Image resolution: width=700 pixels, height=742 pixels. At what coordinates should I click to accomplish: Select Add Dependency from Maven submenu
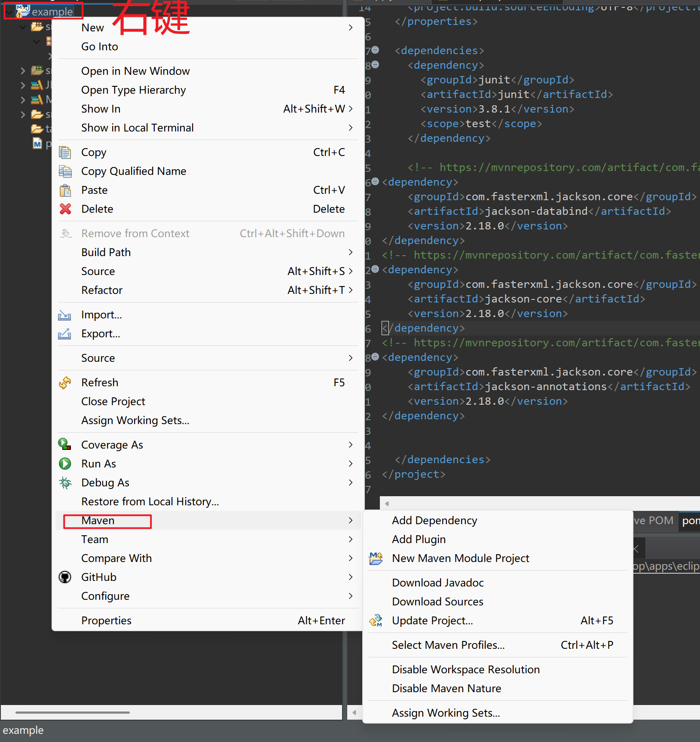pos(434,521)
